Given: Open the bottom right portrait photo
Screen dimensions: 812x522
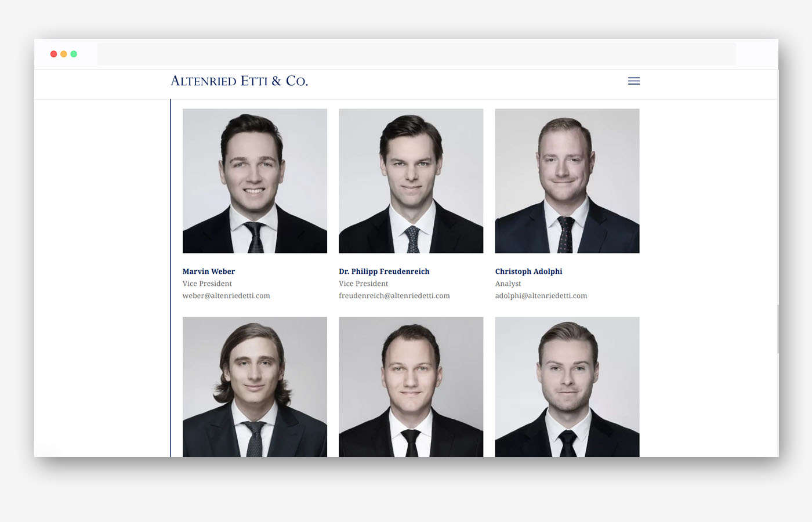Looking at the screenshot, I should tap(567, 387).
